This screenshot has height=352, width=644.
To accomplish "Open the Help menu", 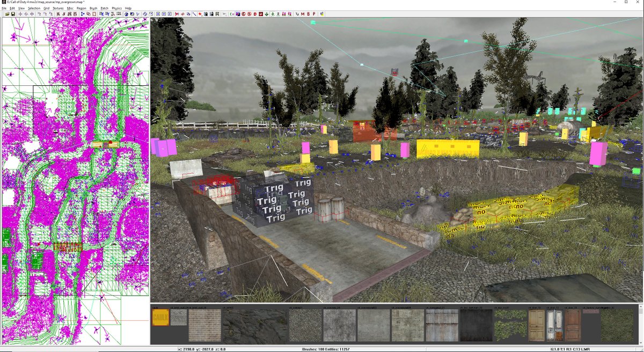I will pos(128,9).
